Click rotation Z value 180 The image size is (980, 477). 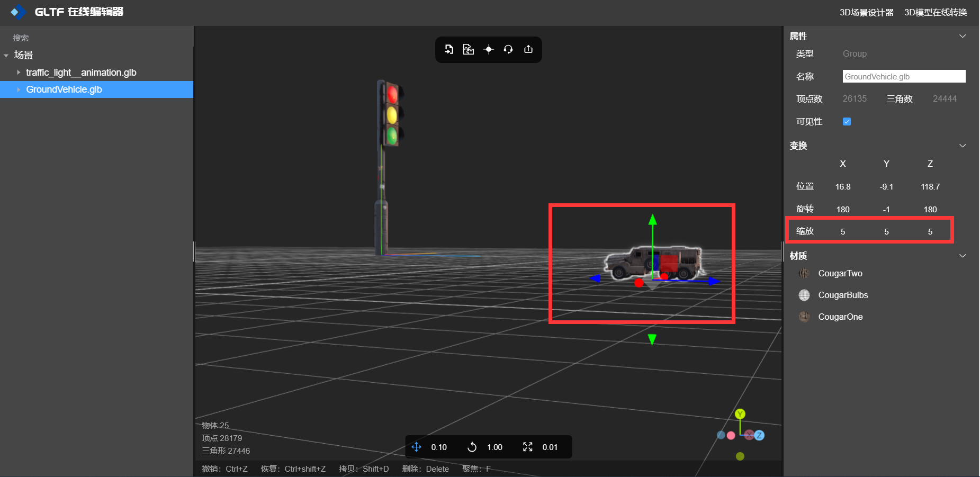(930, 210)
